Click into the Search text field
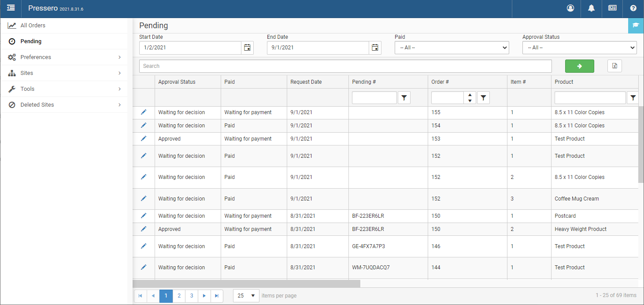This screenshot has width=644, height=305. click(x=345, y=66)
